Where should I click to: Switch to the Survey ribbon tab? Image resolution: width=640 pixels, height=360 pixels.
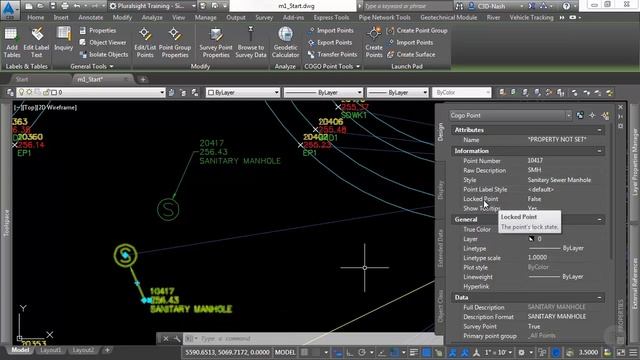click(x=264, y=18)
